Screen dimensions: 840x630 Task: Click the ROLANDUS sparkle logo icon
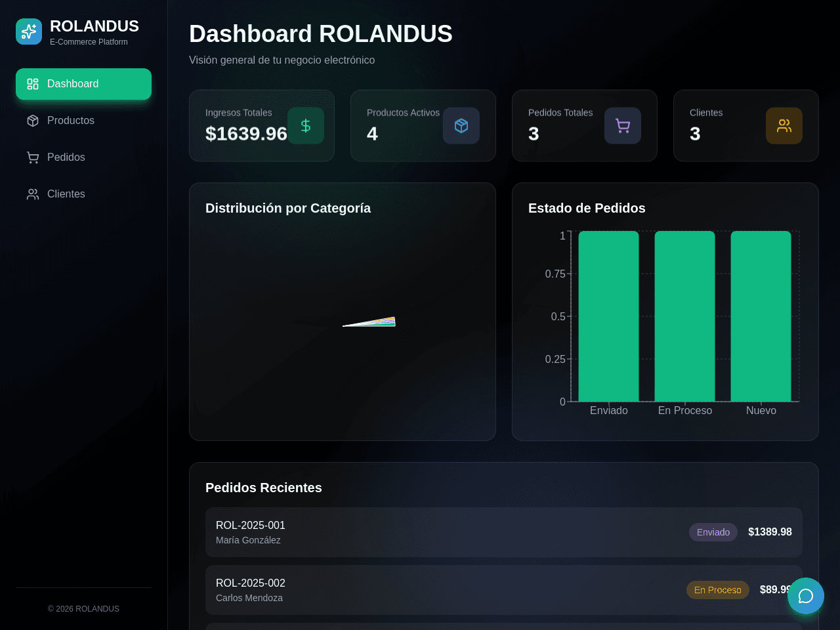(x=29, y=31)
